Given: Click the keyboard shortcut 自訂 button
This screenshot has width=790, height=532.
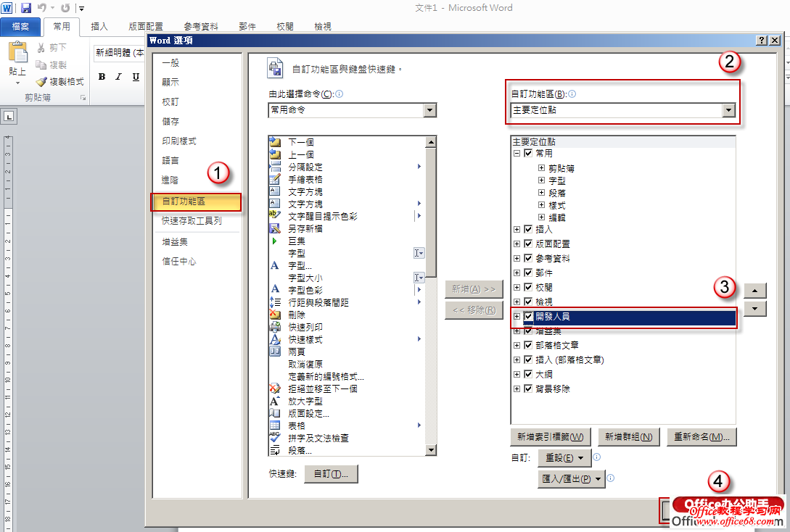Looking at the screenshot, I should (x=331, y=473).
